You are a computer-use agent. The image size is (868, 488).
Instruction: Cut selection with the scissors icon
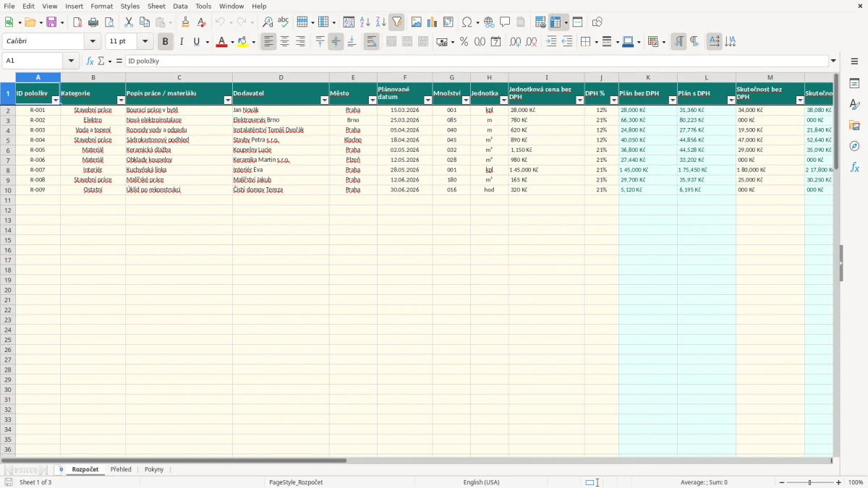[129, 22]
